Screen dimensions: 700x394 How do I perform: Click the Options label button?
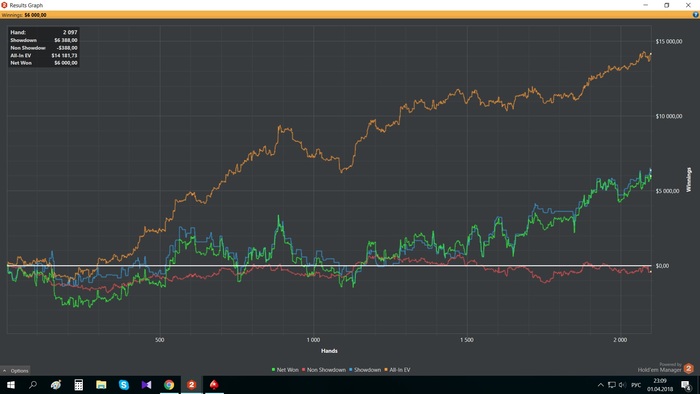[19, 371]
